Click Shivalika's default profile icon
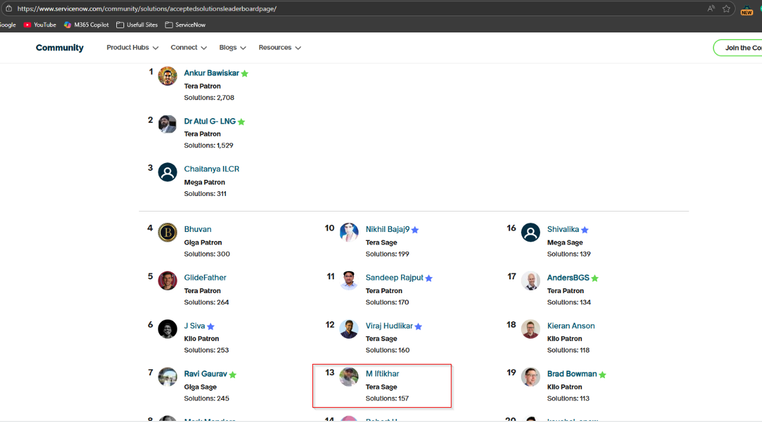 (x=530, y=232)
